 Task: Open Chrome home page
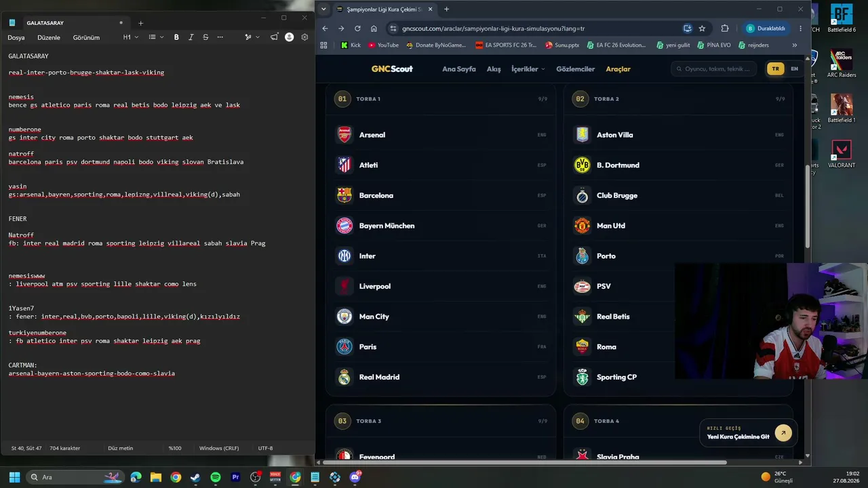[374, 28]
